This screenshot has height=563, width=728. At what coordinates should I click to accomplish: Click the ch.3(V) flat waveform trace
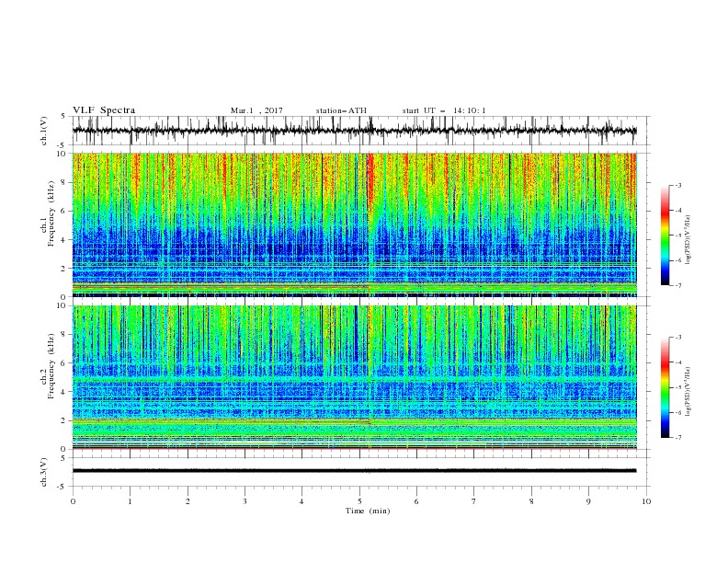(x=354, y=471)
